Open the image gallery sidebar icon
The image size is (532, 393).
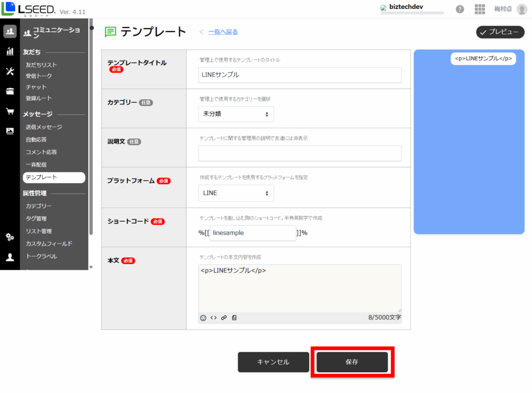point(10,131)
